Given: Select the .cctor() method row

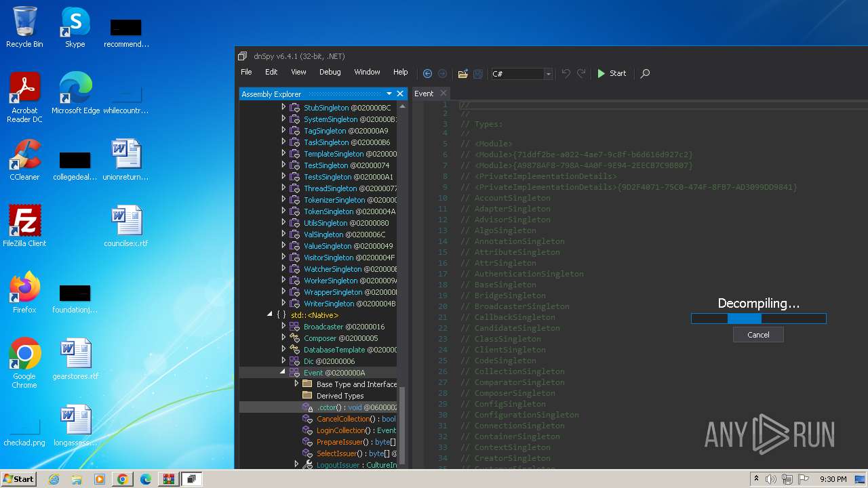Looking at the screenshot, I should (318, 407).
